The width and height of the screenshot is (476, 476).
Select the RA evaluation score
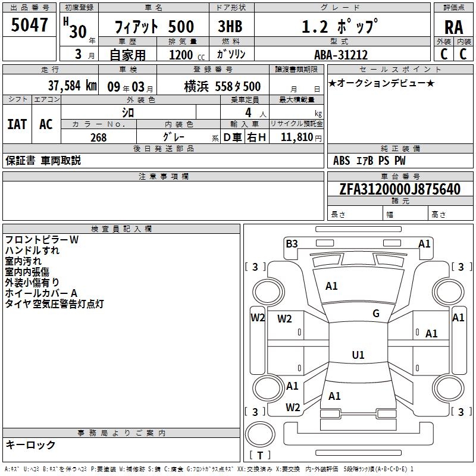tap(453, 27)
